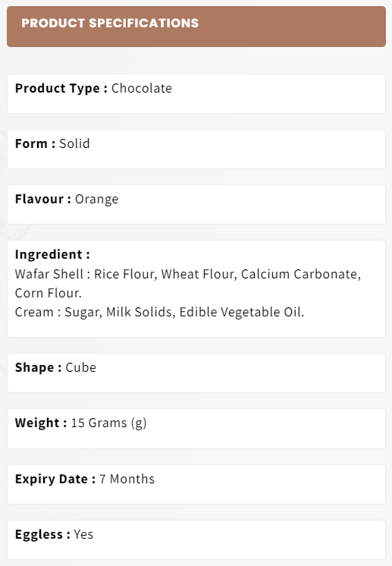
Task: Click the 'Cube' shape value
Action: coord(81,367)
